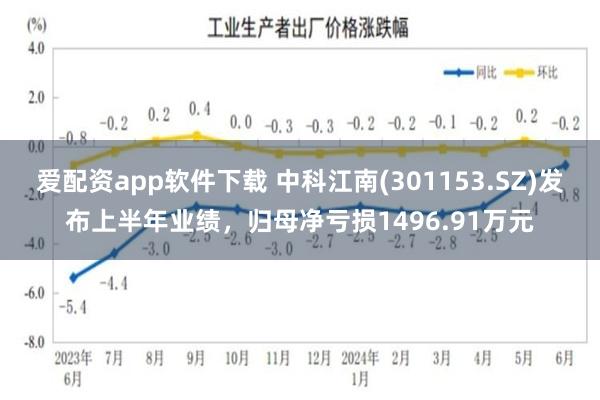
Task: Click the 3月 x-axis label
Action: tap(442, 359)
